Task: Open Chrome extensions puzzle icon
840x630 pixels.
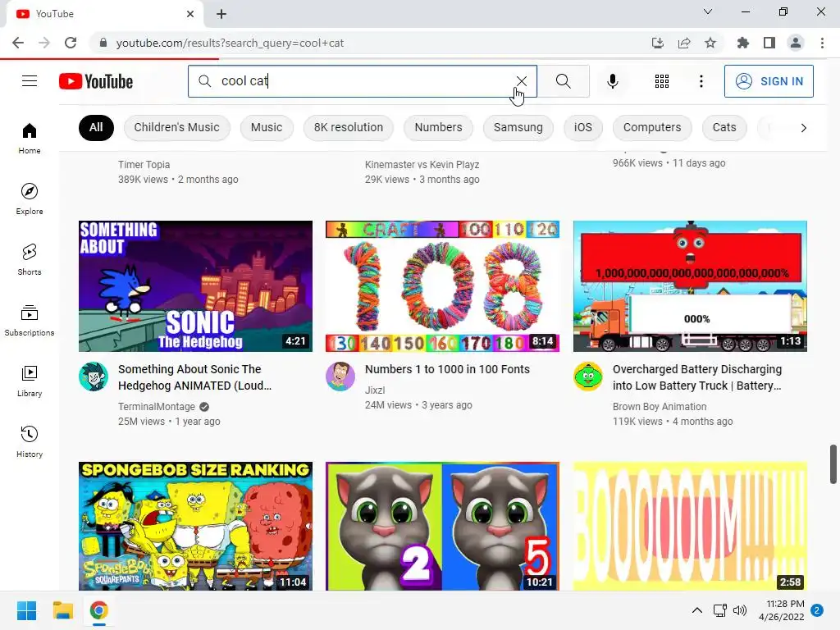Action: 742,43
